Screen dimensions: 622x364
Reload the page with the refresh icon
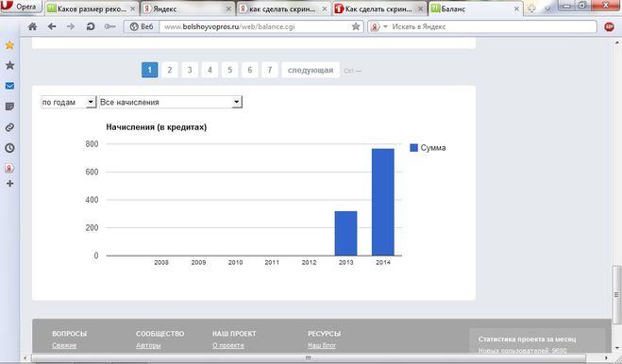91,26
